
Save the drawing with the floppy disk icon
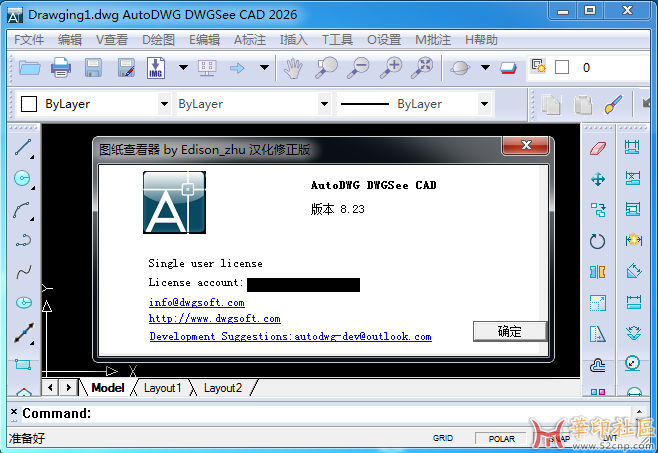tap(93, 68)
